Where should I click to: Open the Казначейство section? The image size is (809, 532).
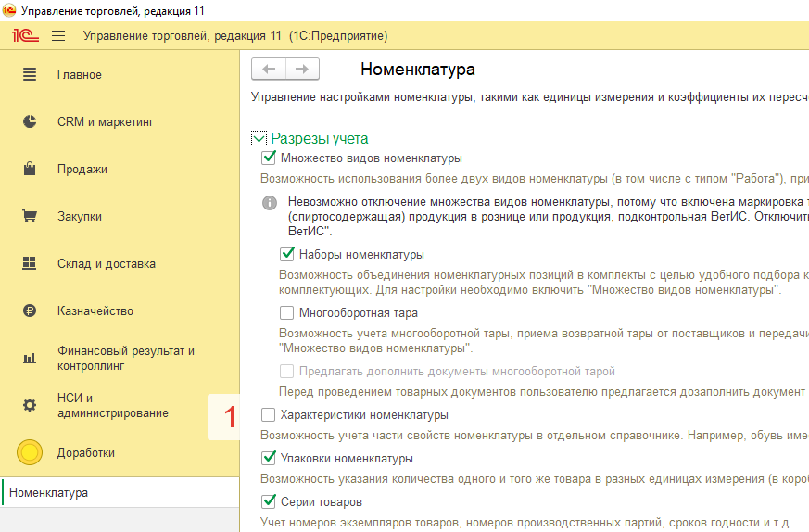[x=95, y=311]
